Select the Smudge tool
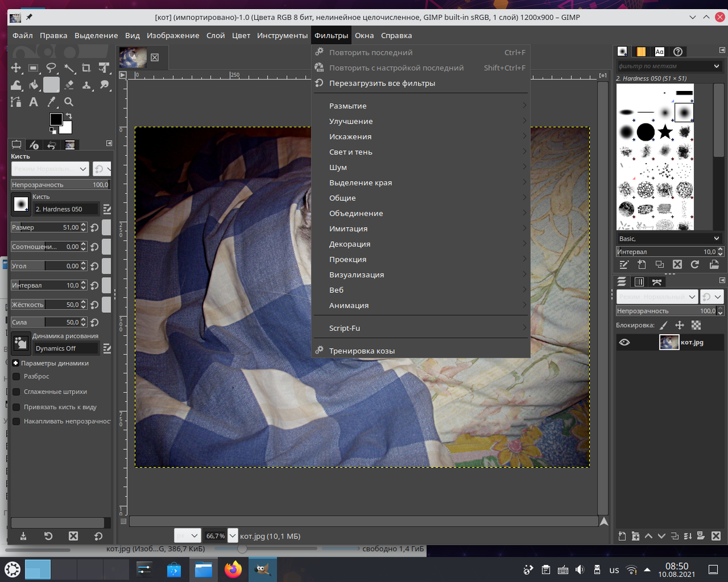728x582 pixels. [x=104, y=85]
